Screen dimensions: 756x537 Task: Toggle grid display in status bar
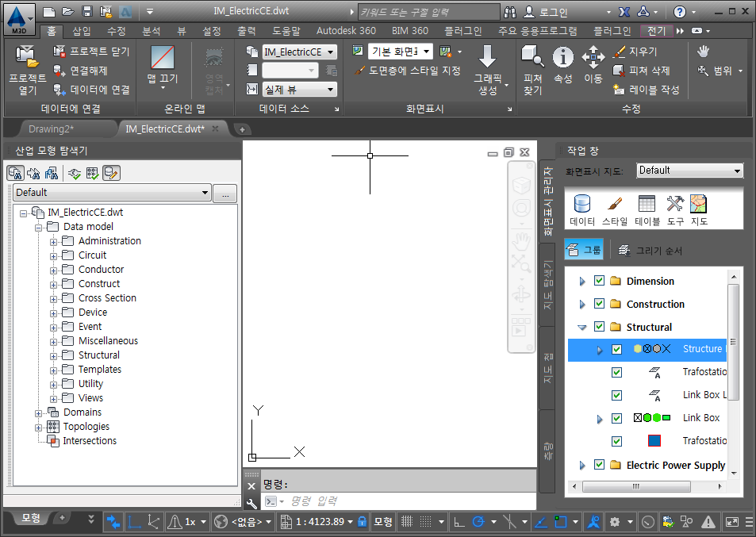click(x=408, y=521)
